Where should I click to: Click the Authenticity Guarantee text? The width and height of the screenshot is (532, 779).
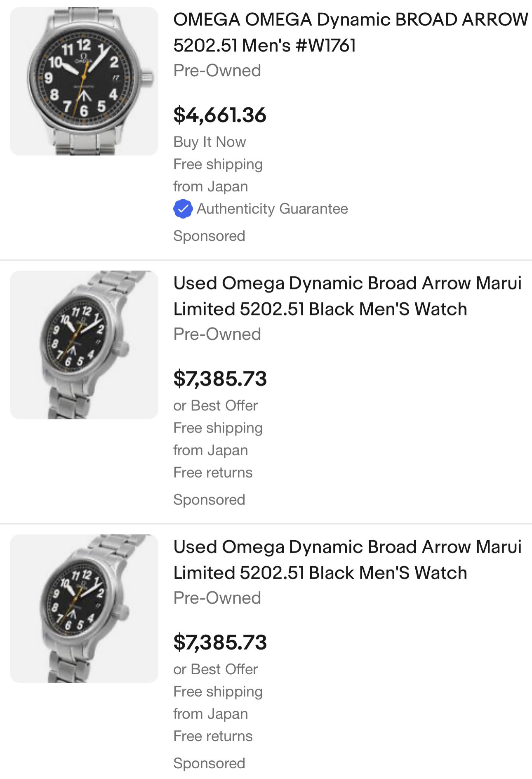coord(272,209)
